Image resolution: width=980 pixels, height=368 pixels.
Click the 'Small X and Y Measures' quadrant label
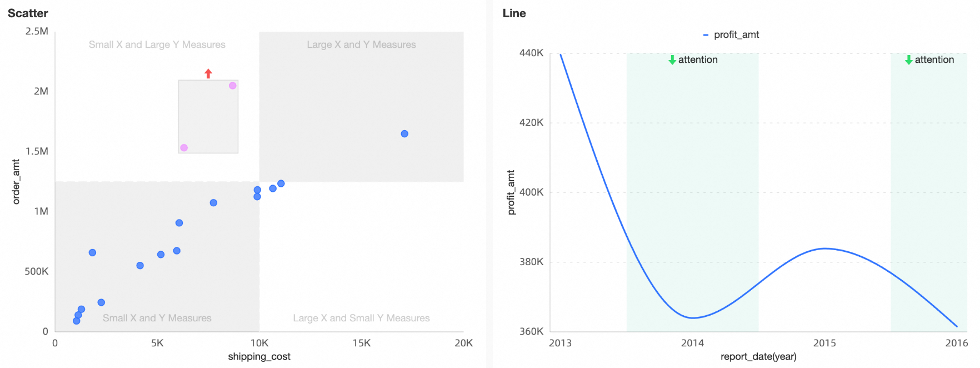(x=157, y=318)
